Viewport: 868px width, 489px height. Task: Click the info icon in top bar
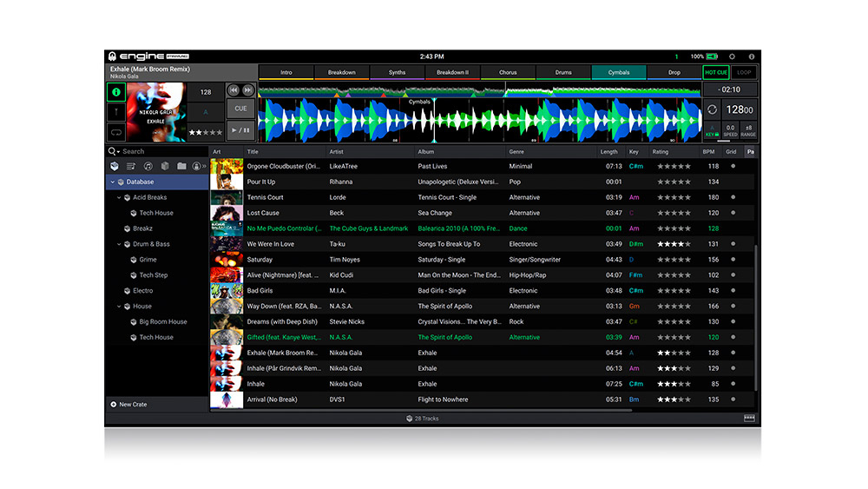(x=751, y=56)
